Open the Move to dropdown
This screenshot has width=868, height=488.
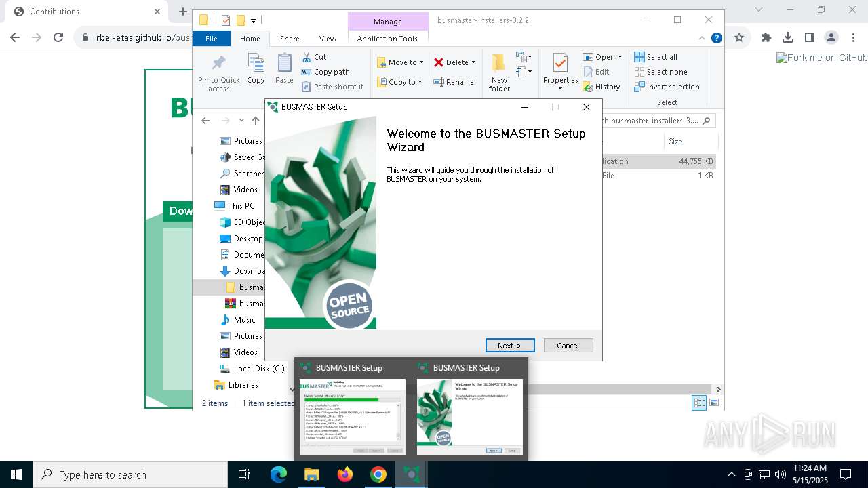coord(400,62)
